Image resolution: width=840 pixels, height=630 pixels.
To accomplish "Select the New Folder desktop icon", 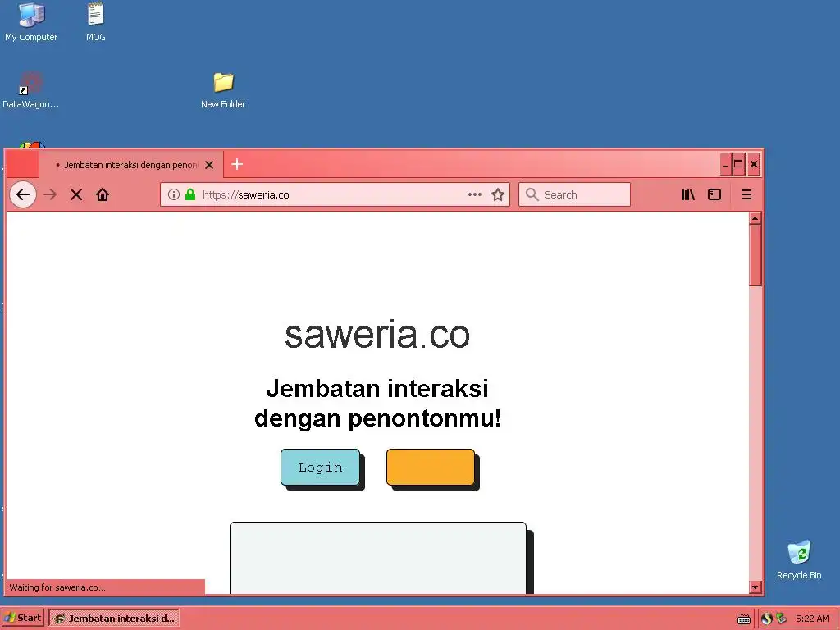I will pos(223,90).
